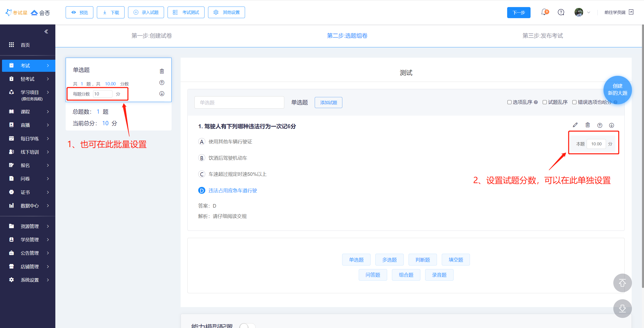Click the 添加试题 button
The height and width of the screenshot is (328, 644).
click(328, 103)
